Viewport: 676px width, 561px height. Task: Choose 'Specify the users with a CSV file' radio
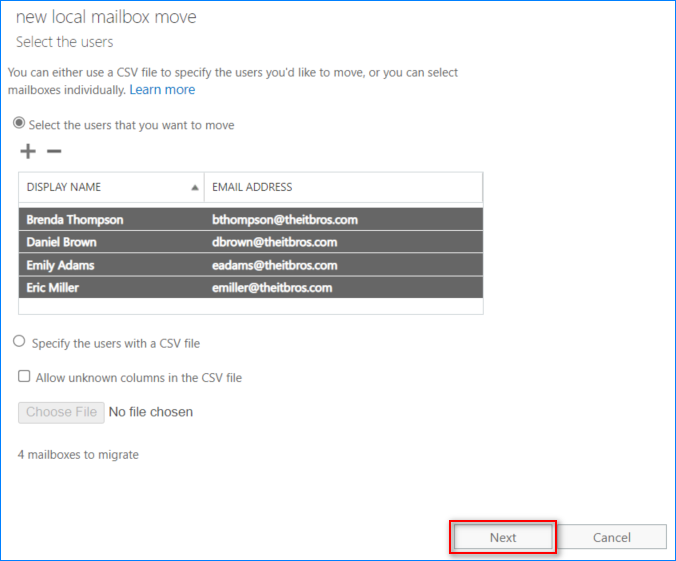(x=19, y=342)
